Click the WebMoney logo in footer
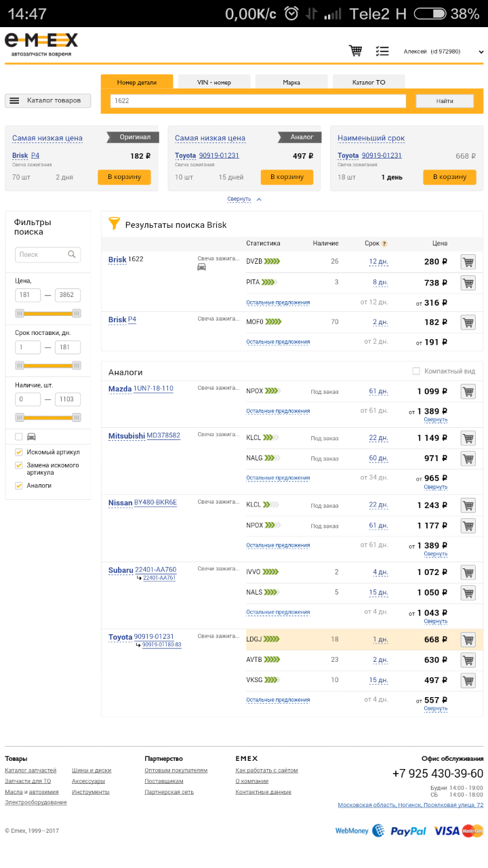488x868 pixels. point(360,831)
